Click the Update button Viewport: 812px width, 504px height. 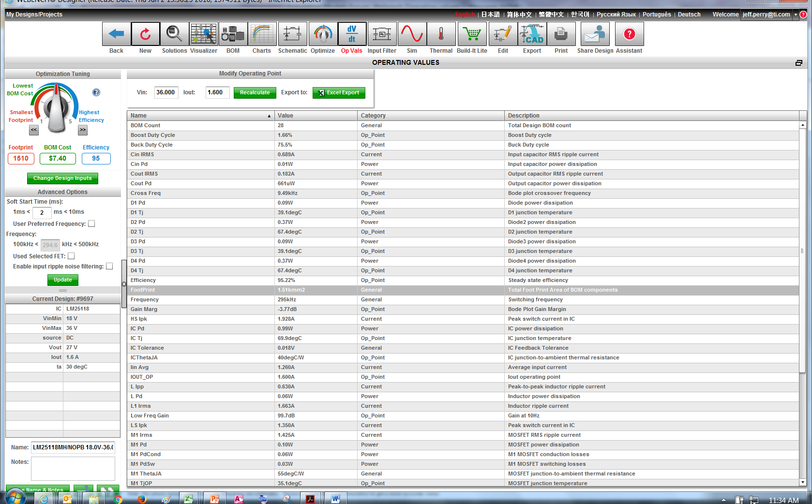coord(63,280)
